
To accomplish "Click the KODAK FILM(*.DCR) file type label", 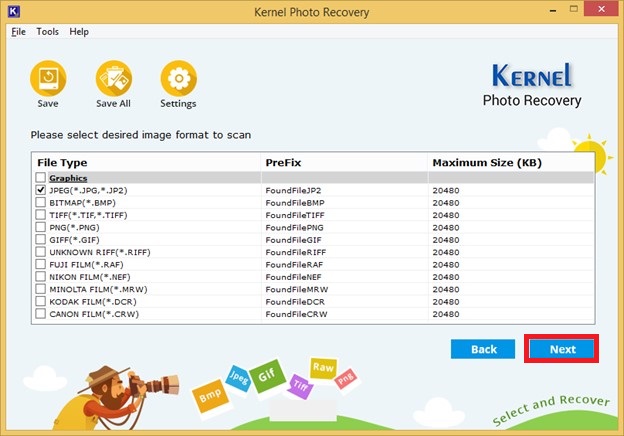I will click(93, 302).
